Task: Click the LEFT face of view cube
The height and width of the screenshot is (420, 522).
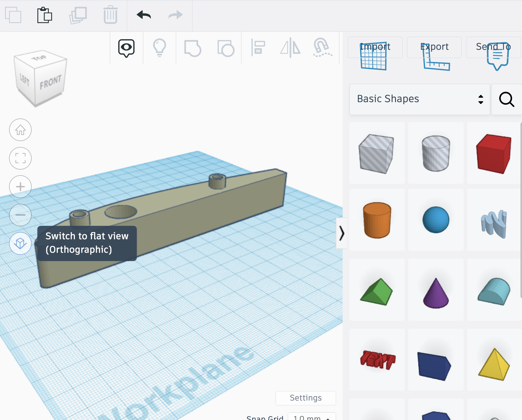Action: click(25, 80)
